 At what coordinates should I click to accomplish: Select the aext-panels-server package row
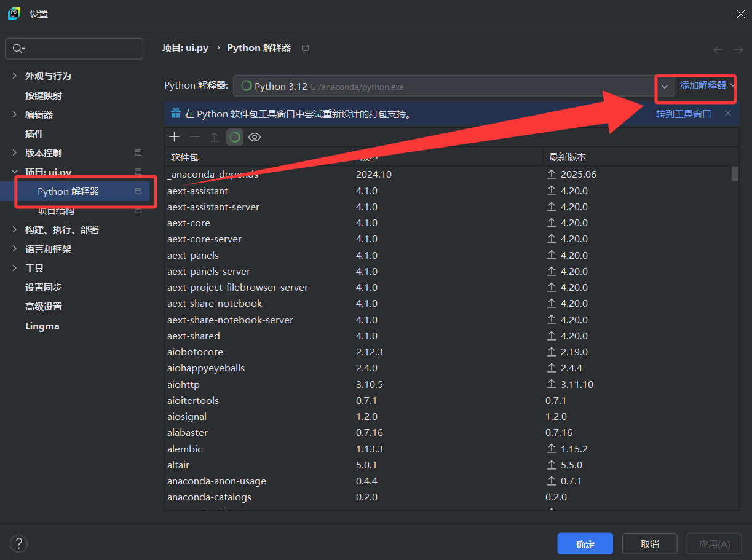pyautogui.click(x=448, y=271)
